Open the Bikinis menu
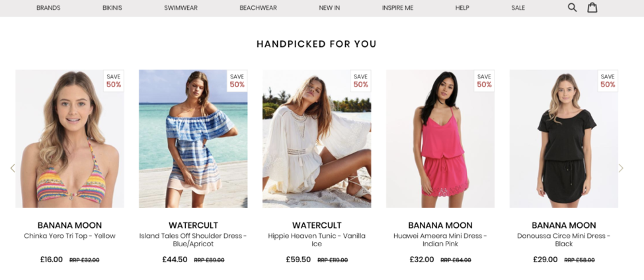The image size is (644, 280). (112, 8)
